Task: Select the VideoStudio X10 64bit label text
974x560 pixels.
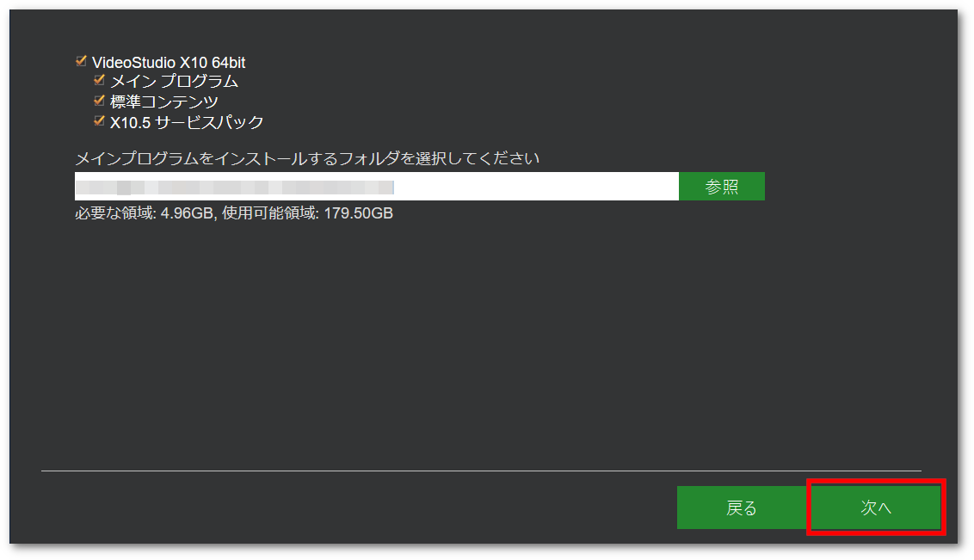Action: [169, 63]
